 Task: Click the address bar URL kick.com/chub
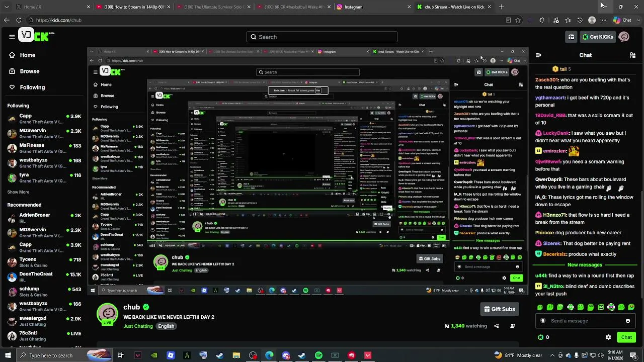[59, 20]
